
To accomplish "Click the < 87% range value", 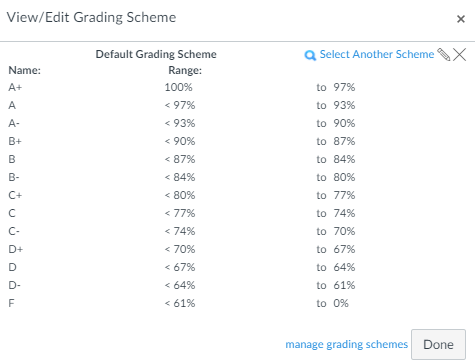I will pyautogui.click(x=180, y=159).
